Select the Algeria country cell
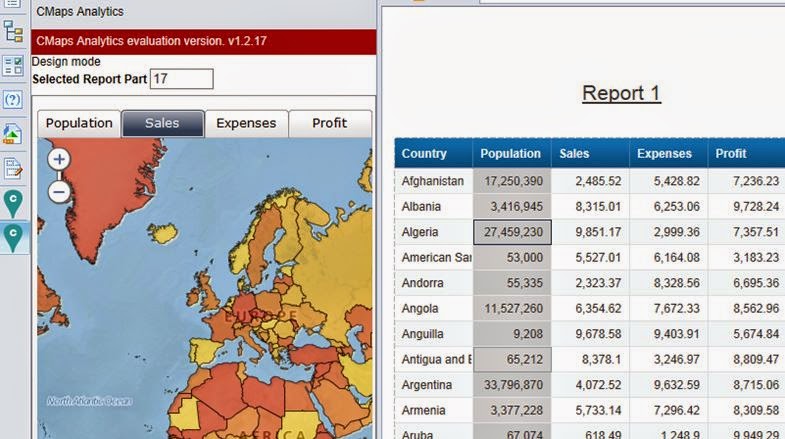This screenshot has width=785, height=439. click(x=434, y=232)
